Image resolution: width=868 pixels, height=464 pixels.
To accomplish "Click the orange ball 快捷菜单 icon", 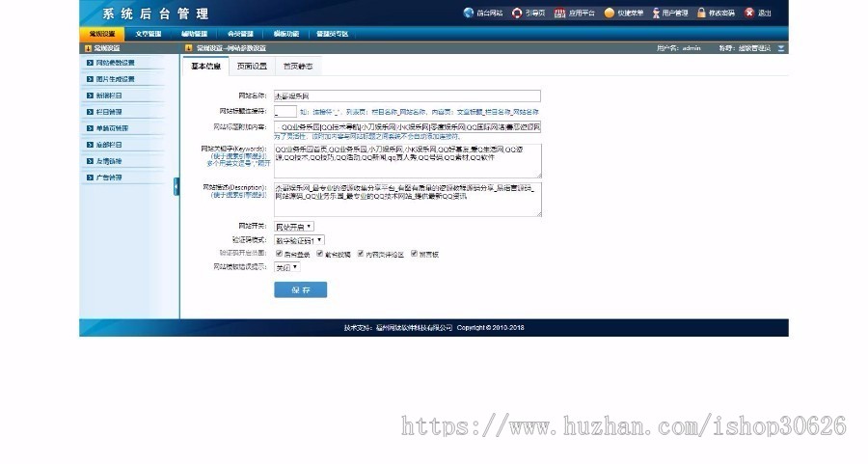I will (x=609, y=13).
